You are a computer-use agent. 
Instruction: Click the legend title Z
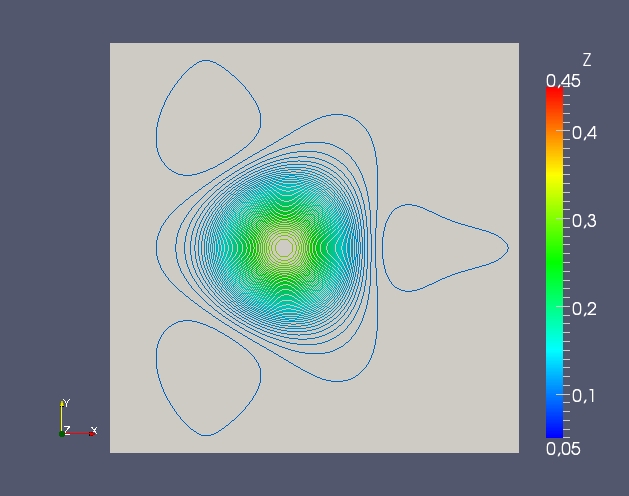pyautogui.click(x=587, y=60)
